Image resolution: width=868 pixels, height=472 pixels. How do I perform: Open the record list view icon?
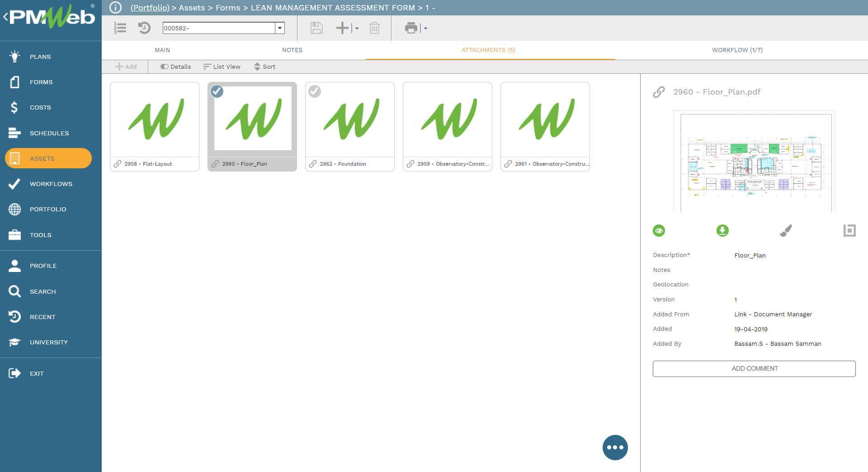(x=120, y=28)
